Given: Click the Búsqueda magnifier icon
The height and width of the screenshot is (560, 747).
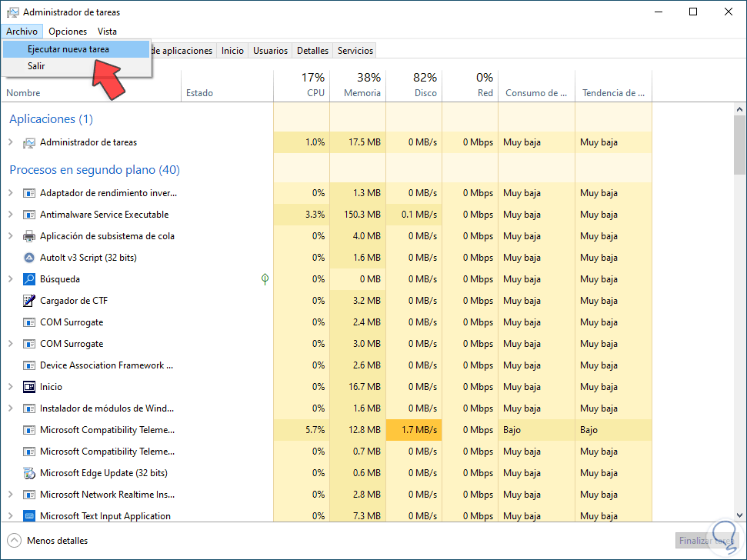Looking at the screenshot, I should tap(29, 279).
